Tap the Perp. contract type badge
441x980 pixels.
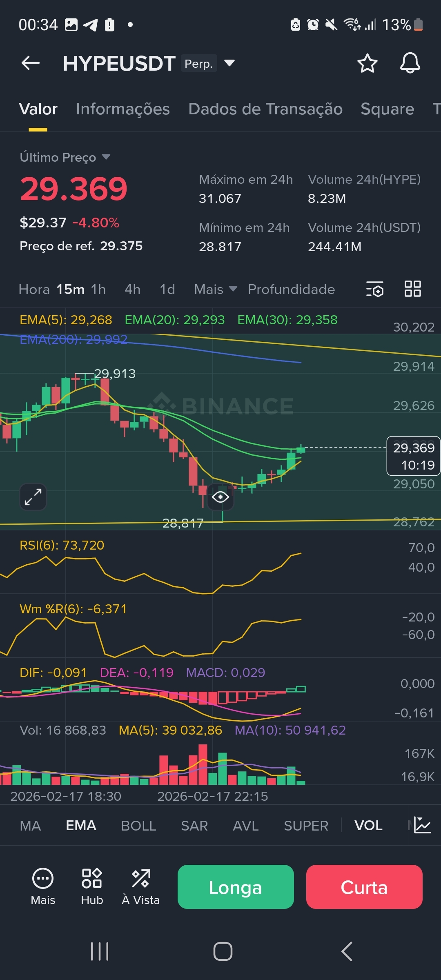[x=199, y=64]
